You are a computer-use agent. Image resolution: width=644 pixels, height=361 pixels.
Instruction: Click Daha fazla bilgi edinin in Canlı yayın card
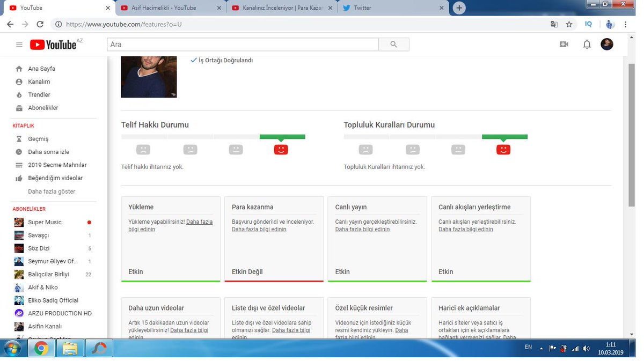[362, 229]
